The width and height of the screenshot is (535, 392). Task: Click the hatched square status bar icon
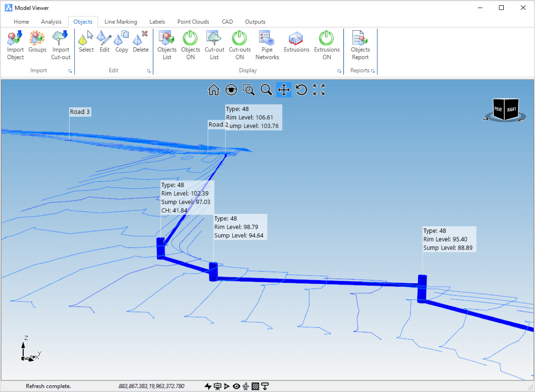(x=255, y=386)
